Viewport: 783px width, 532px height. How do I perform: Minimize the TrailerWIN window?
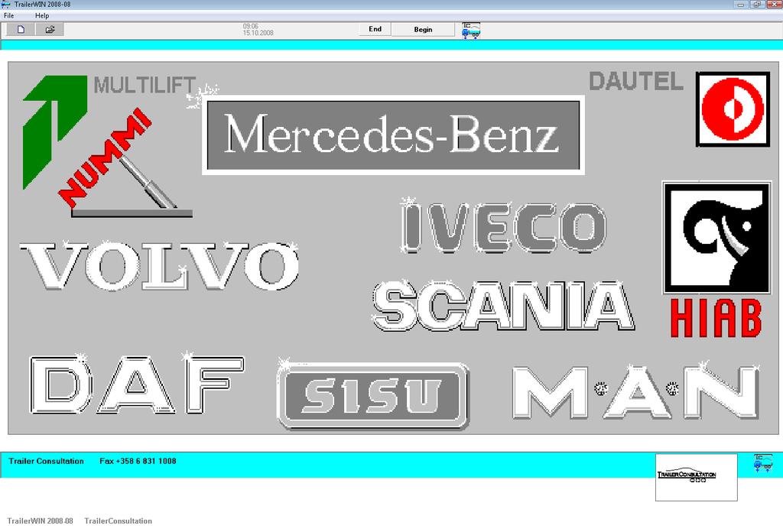pos(740,5)
